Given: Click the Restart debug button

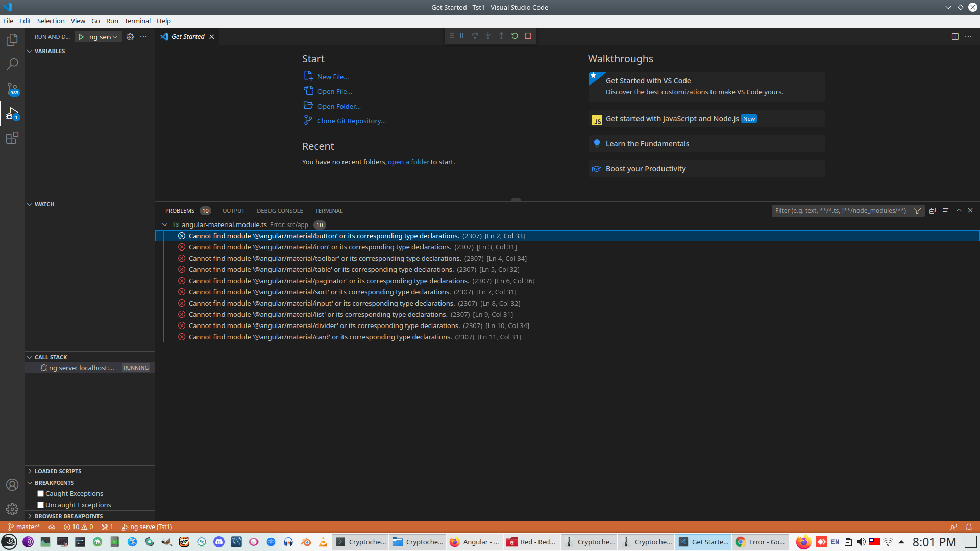Looking at the screenshot, I should [x=514, y=36].
